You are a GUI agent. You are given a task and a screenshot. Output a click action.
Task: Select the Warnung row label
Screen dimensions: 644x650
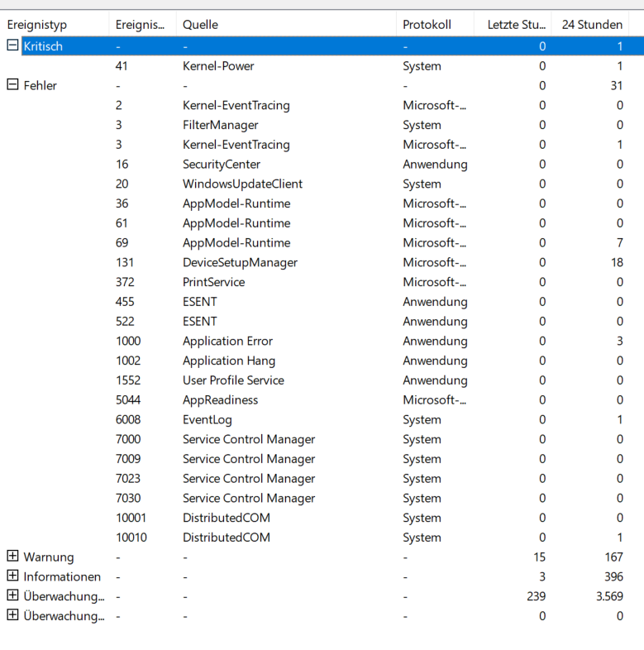[x=49, y=557]
